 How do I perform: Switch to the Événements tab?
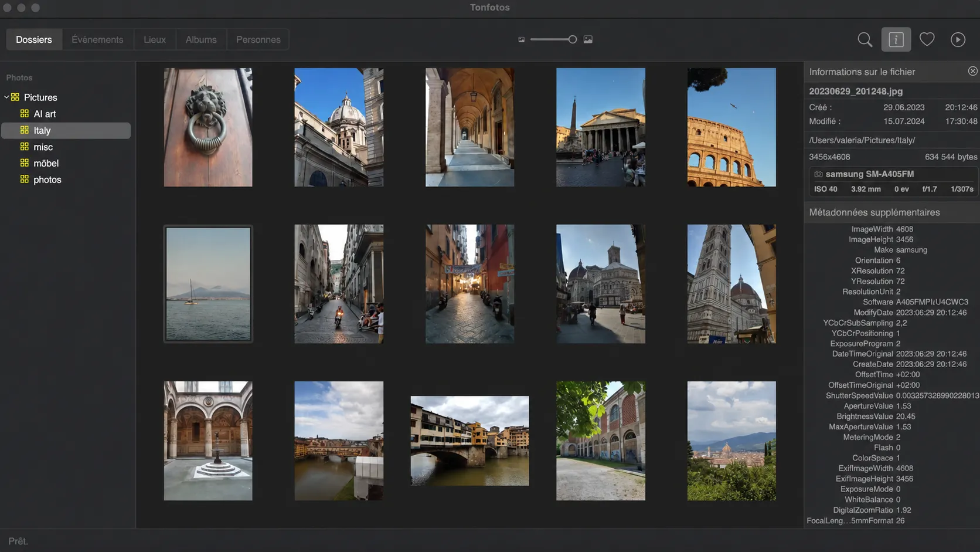click(97, 39)
